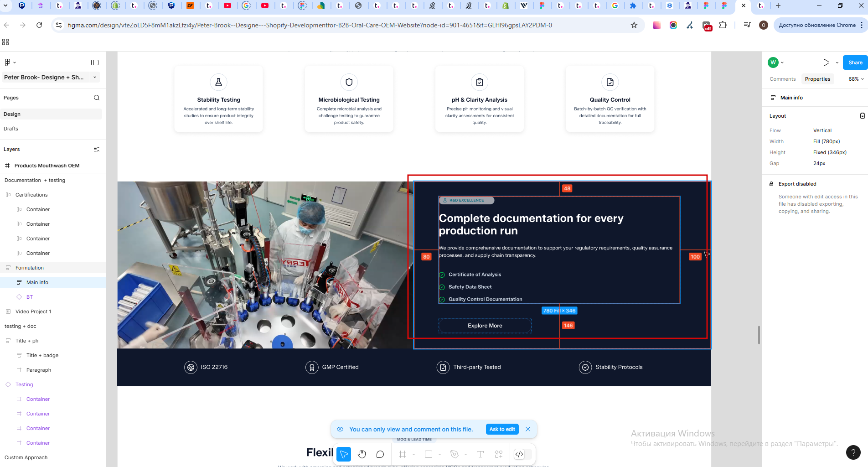Select the Frame tool
The image size is (868, 467).
click(403, 454)
